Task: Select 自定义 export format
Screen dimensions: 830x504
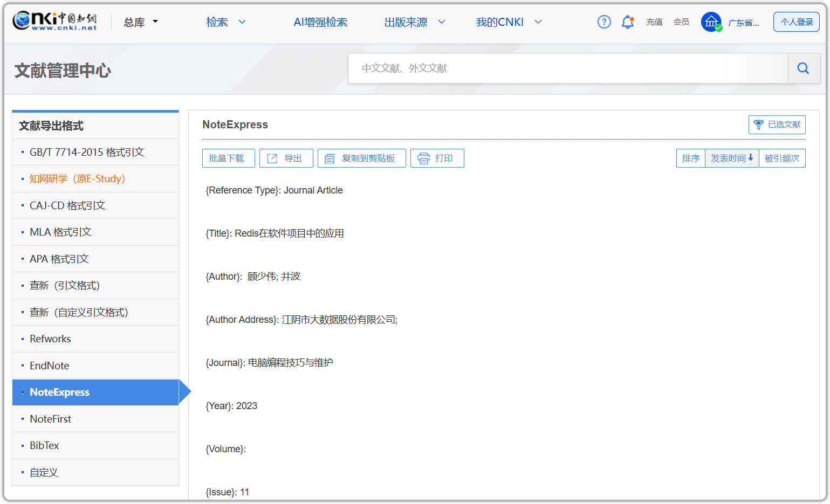Action: point(44,473)
